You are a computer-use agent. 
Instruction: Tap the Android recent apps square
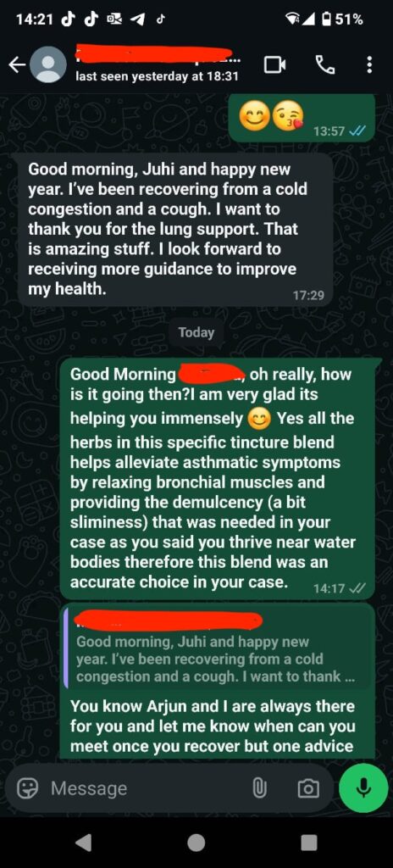[309, 842]
